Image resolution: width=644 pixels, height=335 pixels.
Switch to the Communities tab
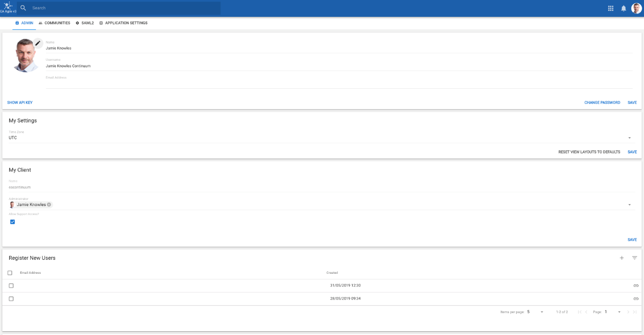(x=54, y=23)
